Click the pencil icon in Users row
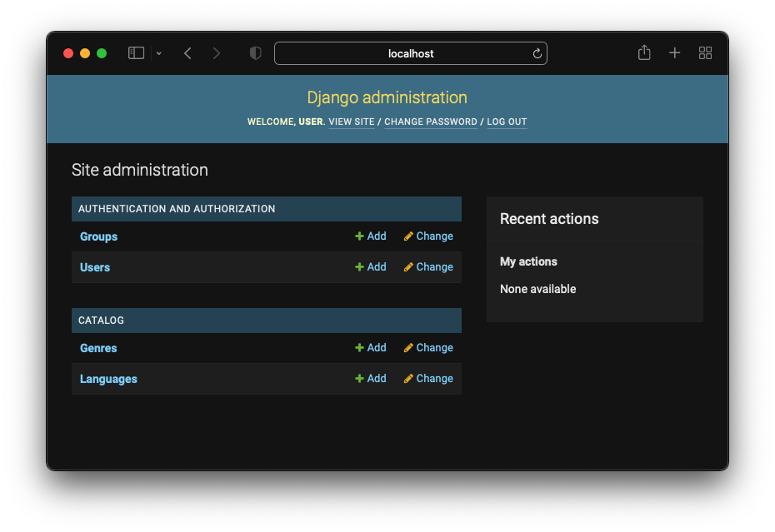The height and width of the screenshot is (532, 775). (x=408, y=266)
